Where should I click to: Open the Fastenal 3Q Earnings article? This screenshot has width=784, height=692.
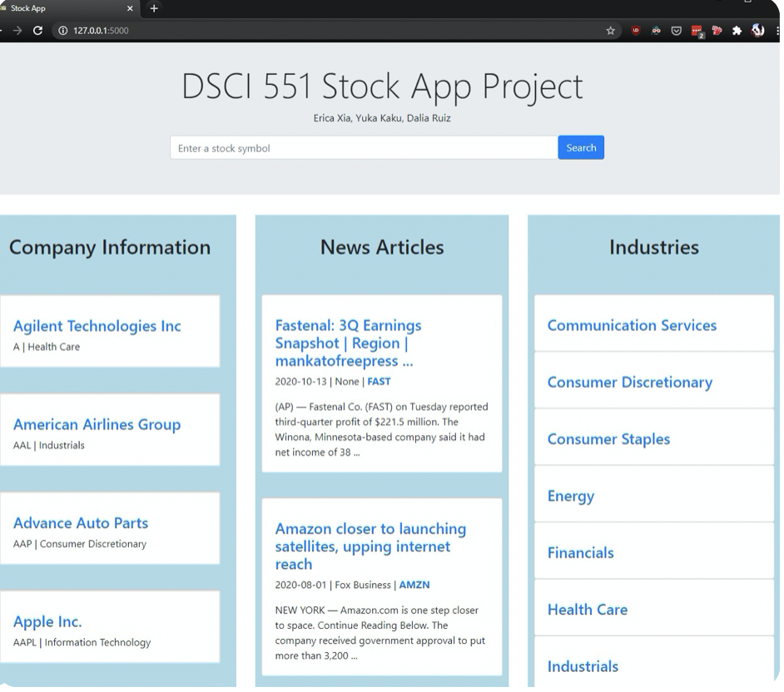click(x=349, y=341)
